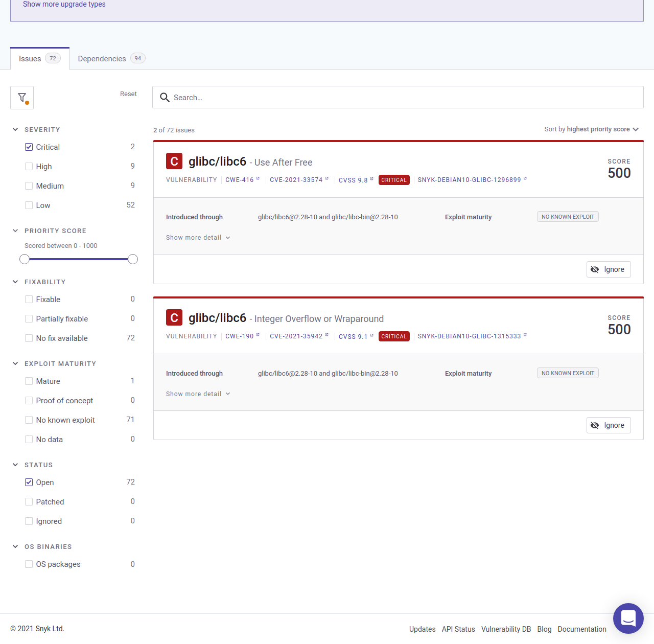This screenshot has width=654, height=644.
Task: Enable the Medium severity filter
Action: coord(29,186)
